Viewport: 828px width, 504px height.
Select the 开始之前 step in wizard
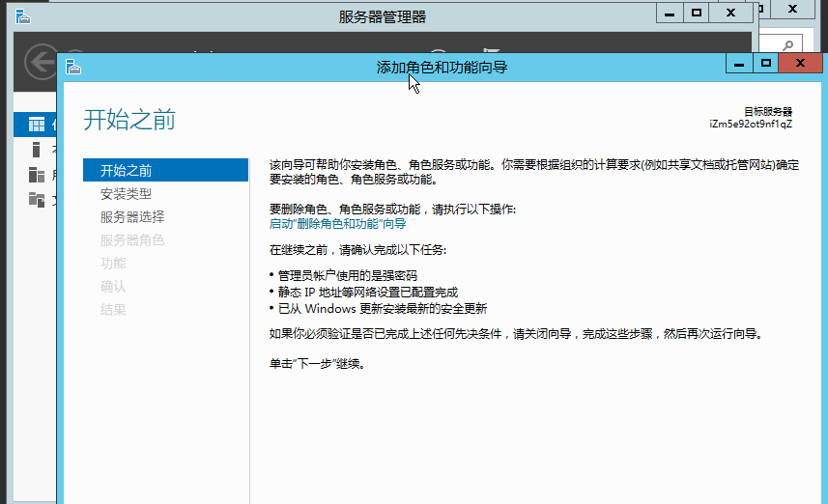[166, 170]
